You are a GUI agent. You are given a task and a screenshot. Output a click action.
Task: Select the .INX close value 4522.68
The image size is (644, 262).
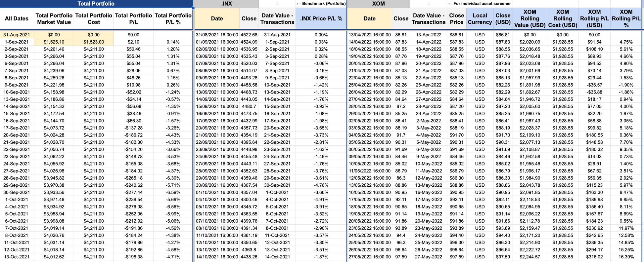click(x=249, y=35)
